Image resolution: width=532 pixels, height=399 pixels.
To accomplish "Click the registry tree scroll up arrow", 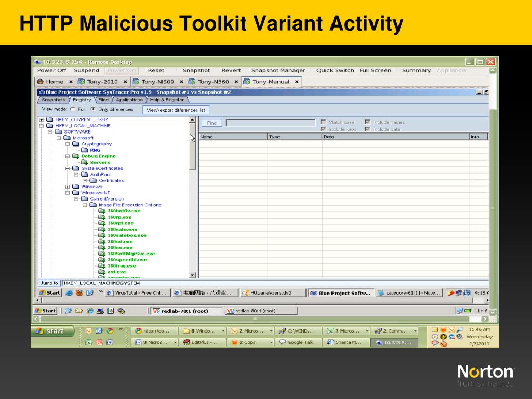I will pyautogui.click(x=192, y=120).
